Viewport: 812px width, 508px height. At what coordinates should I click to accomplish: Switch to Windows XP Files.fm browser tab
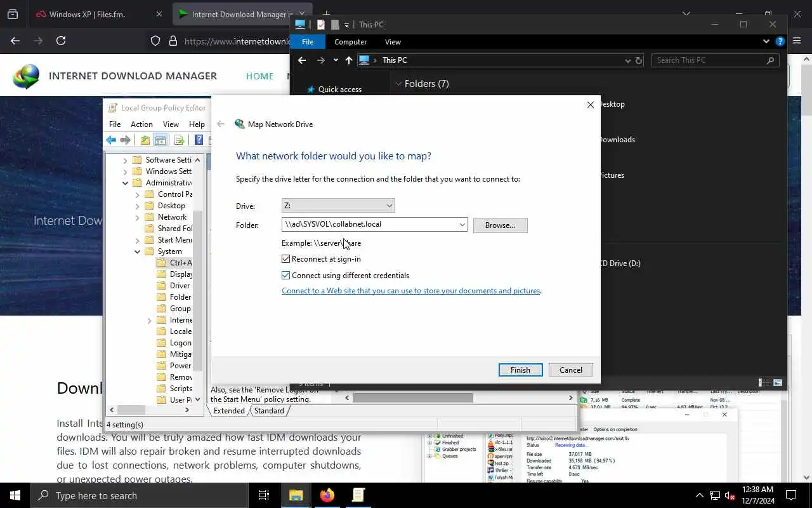click(x=98, y=14)
